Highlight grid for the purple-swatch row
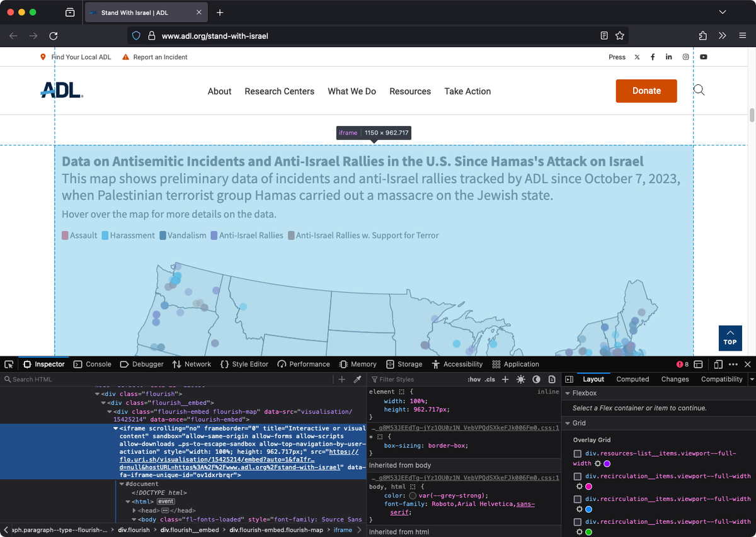Screen dimensions: 756x537 (598, 463)
